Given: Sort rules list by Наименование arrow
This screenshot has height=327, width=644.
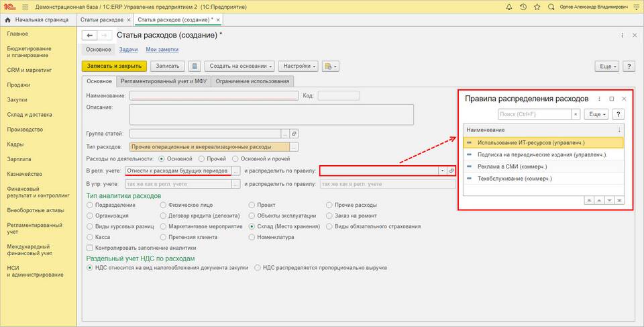Looking at the screenshot, I should click(x=619, y=130).
